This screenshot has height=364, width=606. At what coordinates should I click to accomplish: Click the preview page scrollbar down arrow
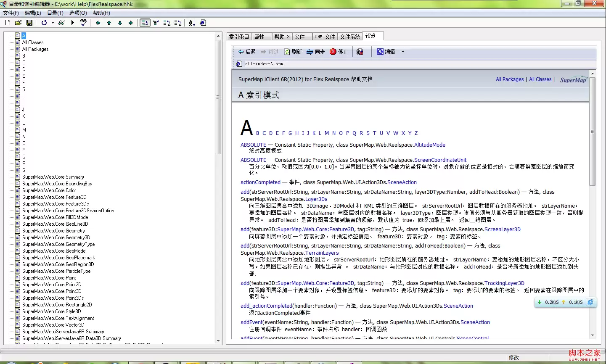tap(593, 335)
